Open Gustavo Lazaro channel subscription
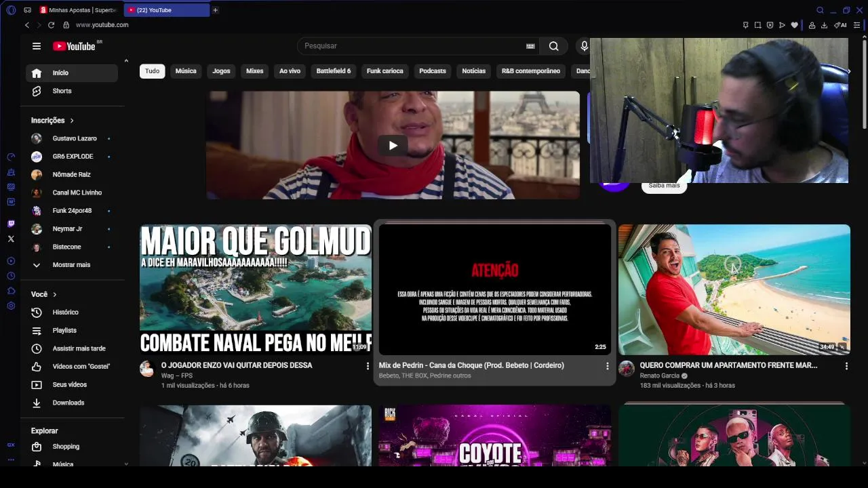 click(72, 138)
